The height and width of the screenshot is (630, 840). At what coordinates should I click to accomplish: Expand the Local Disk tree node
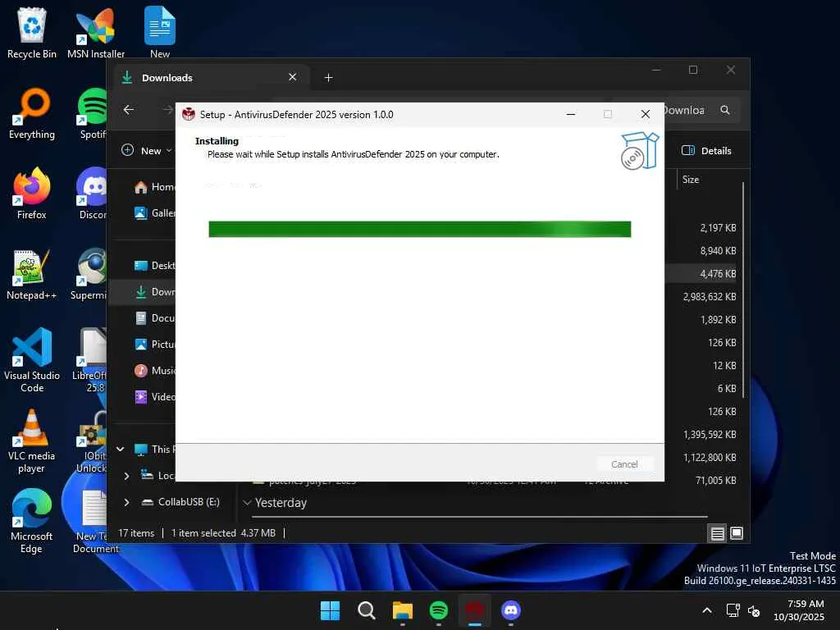pos(126,476)
